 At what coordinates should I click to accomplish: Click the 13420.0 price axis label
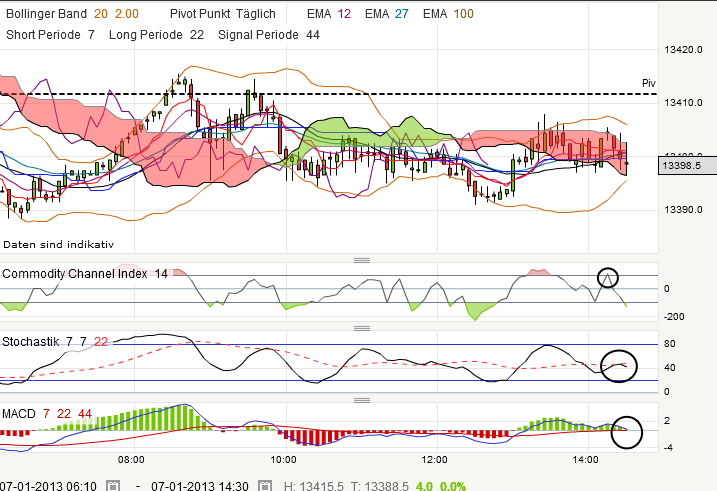pos(683,50)
